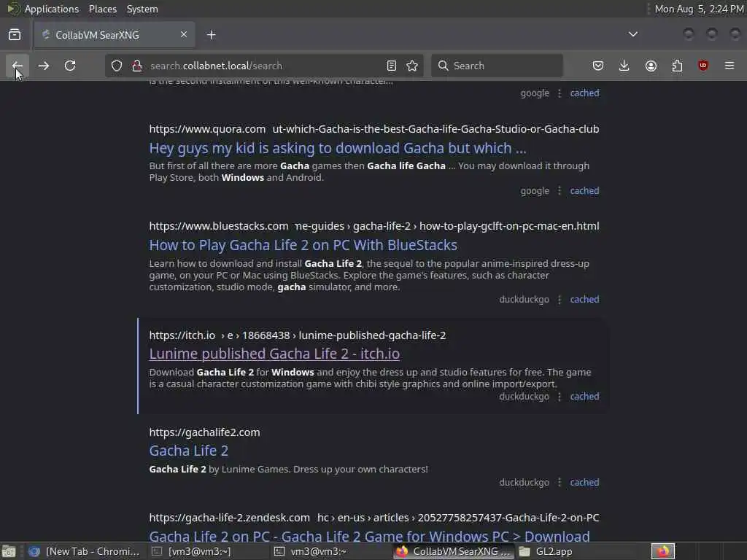Expand the options dots for the BlueStacks result
This screenshot has height=560, width=747.
pyautogui.click(x=560, y=300)
